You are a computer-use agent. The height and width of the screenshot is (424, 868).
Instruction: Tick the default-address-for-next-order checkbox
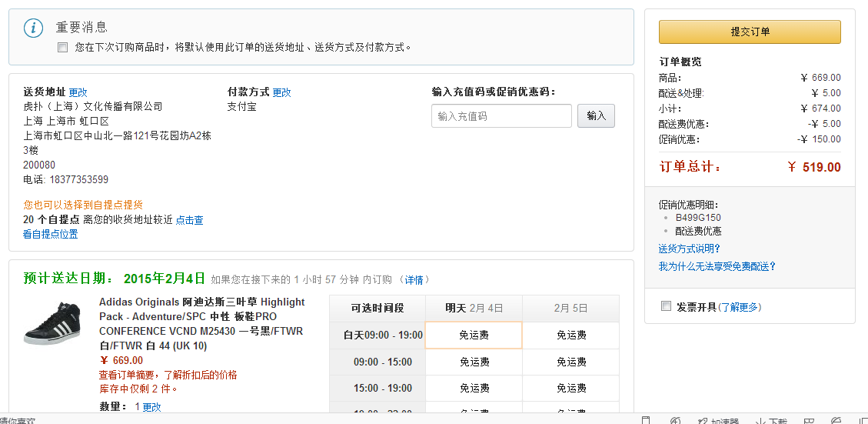tap(62, 48)
